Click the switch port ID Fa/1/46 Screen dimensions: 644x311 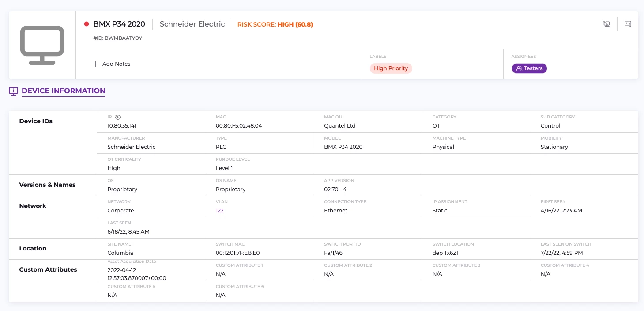click(x=334, y=253)
